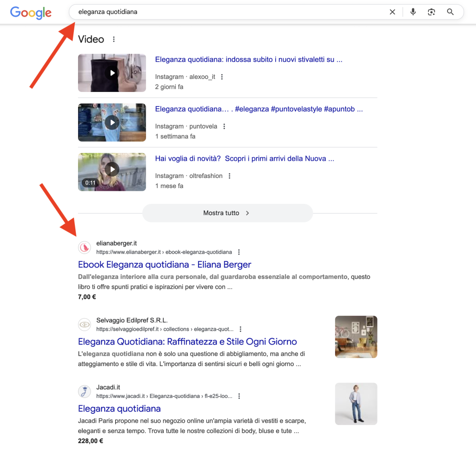Image resolution: width=476 pixels, height=450 pixels.
Task: Play the alexoo_it stivaletti video thumbnail
Action: tap(112, 73)
